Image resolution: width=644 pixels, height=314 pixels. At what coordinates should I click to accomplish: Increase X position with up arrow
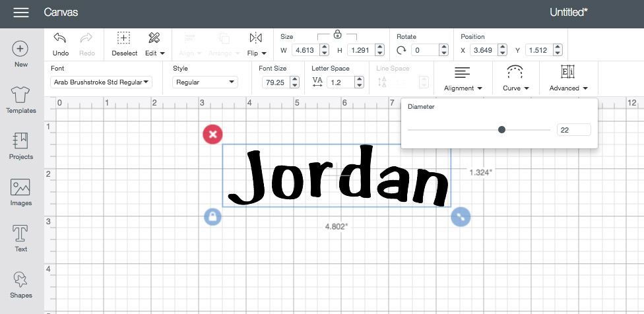(x=503, y=47)
